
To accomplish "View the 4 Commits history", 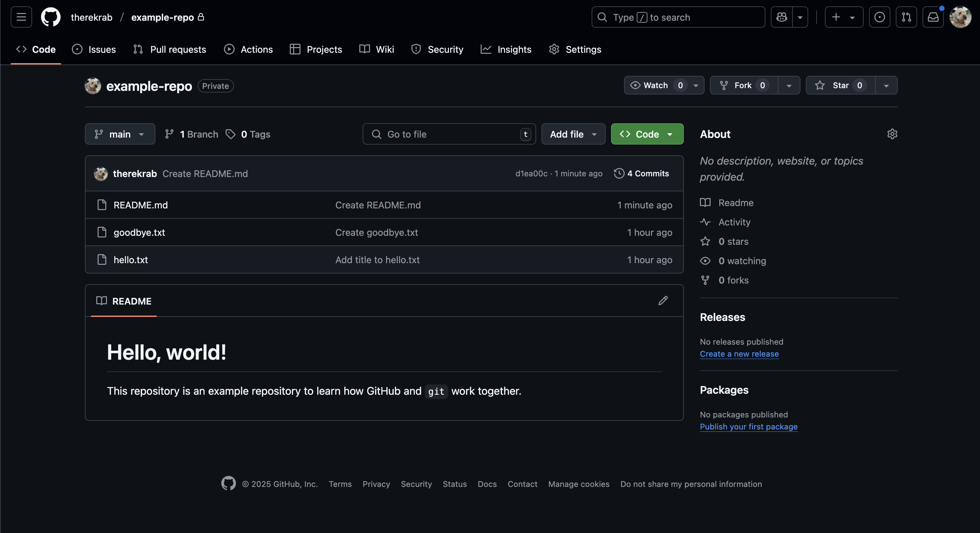I will [x=641, y=173].
